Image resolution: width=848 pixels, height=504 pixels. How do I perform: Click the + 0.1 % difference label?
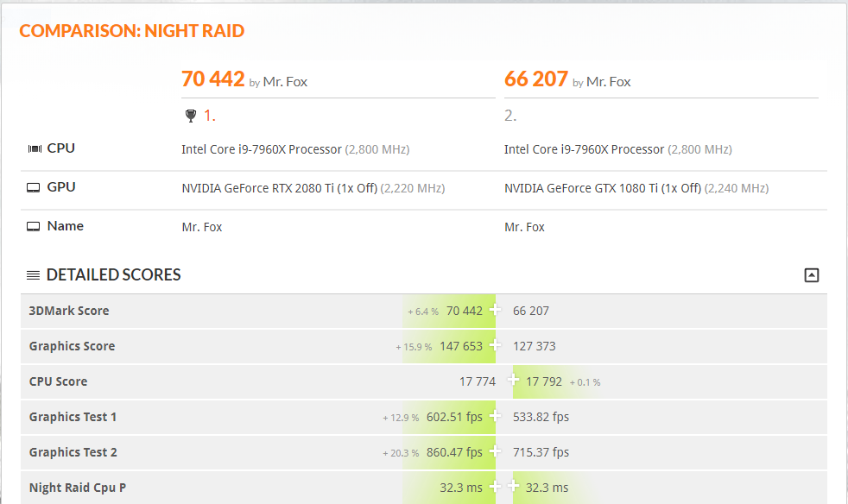coord(585,382)
